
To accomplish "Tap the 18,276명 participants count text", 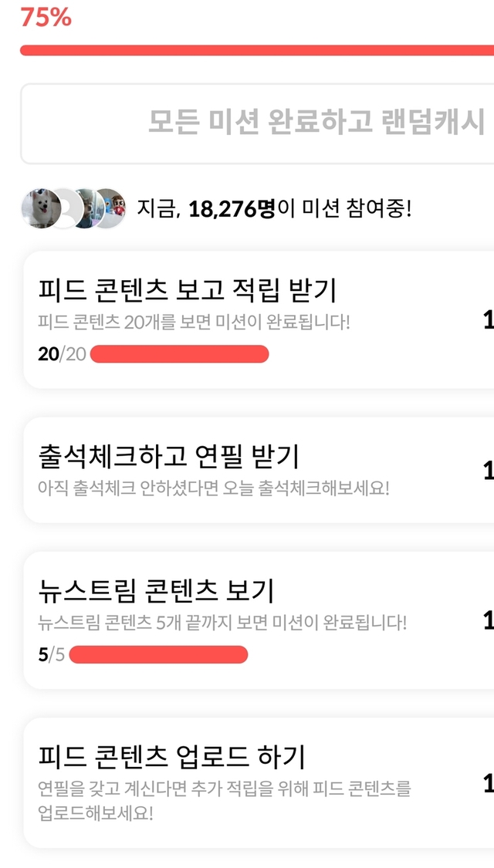I will point(232,208).
